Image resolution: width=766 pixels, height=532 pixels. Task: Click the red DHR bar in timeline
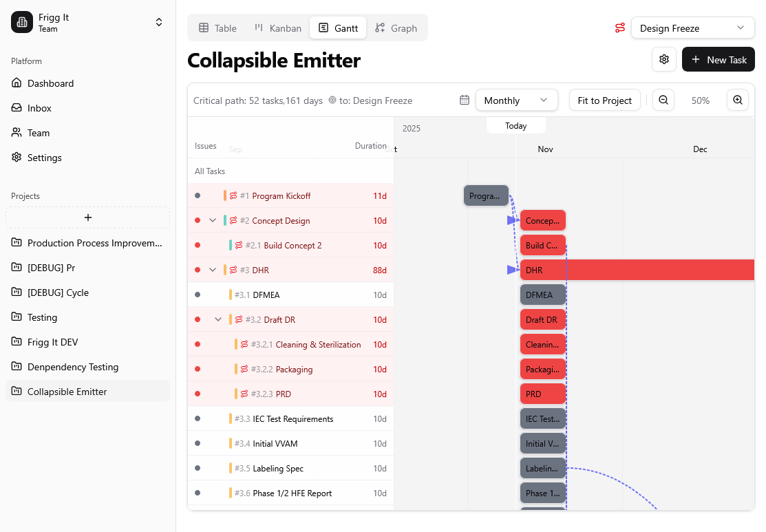click(x=637, y=270)
